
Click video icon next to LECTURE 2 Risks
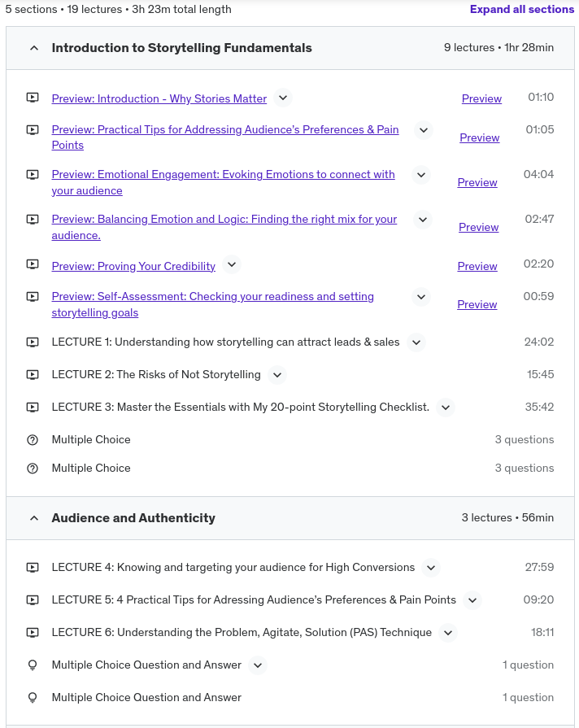point(33,375)
